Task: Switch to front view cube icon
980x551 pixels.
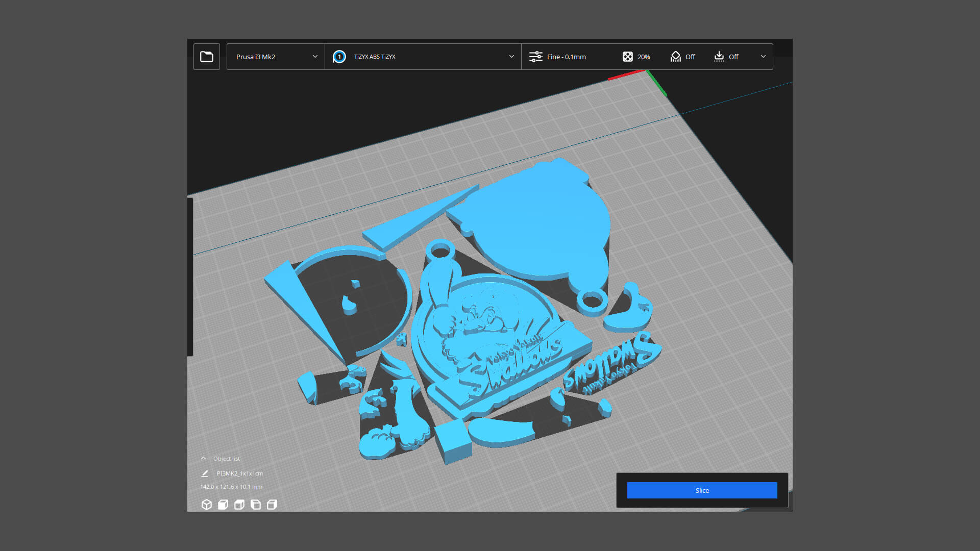Action: coord(223,505)
